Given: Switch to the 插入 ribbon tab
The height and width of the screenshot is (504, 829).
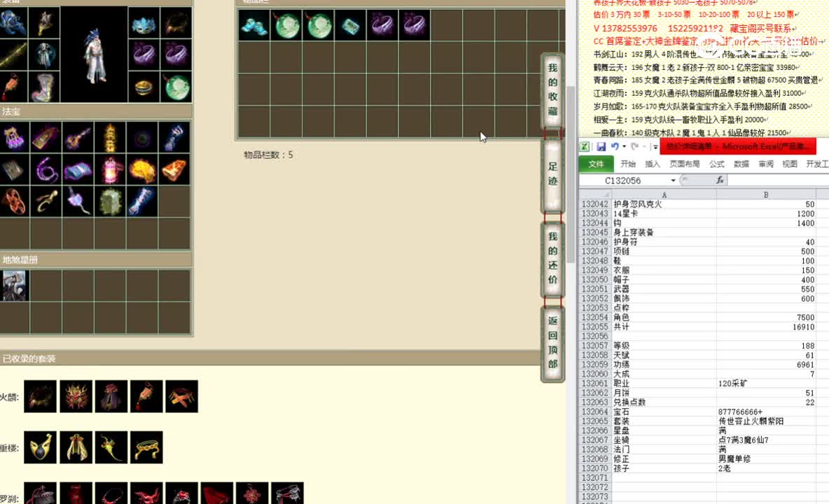Looking at the screenshot, I should pyautogui.click(x=653, y=164).
